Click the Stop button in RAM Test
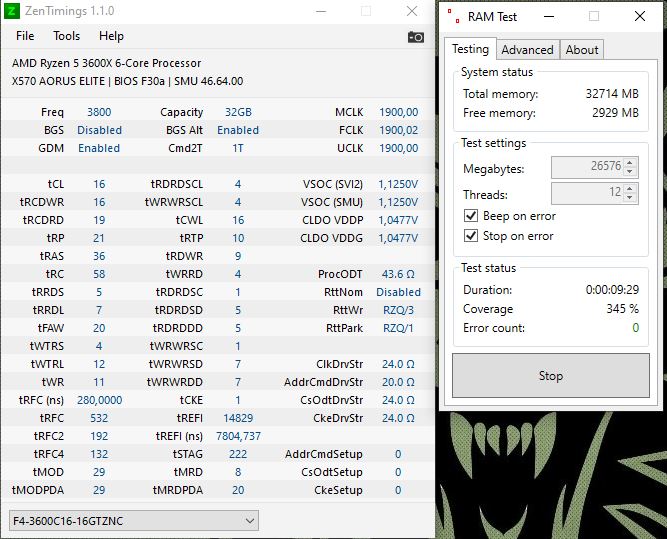 tap(551, 376)
